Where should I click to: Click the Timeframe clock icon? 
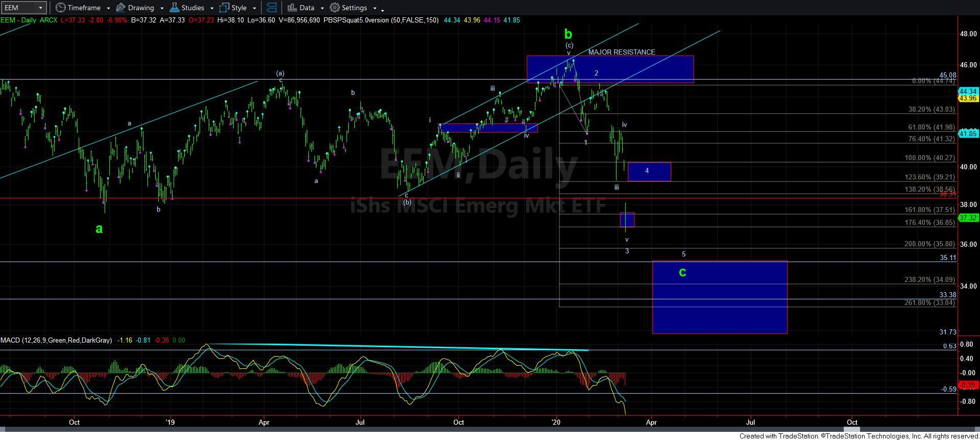(60, 8)
